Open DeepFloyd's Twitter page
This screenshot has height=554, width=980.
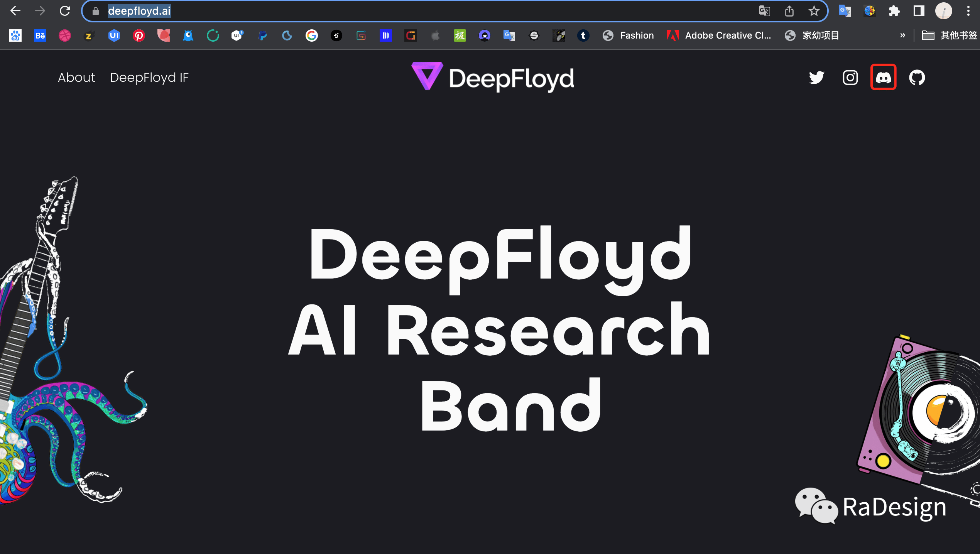tap(816, 78)
